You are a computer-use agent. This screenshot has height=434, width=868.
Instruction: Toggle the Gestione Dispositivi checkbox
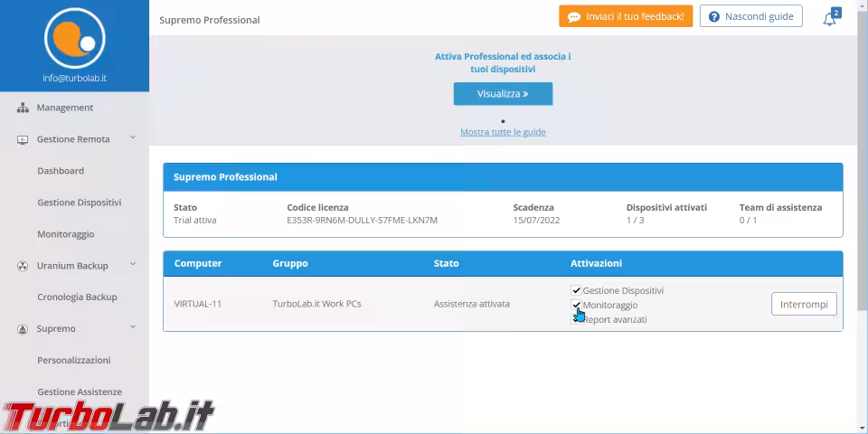pyautogui.click(x=576, y=290)
